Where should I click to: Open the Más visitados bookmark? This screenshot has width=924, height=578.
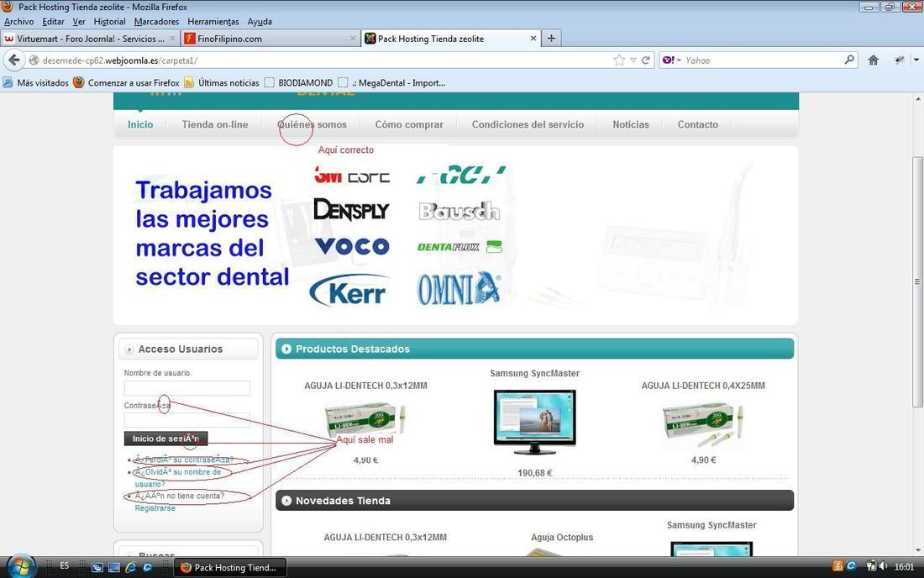point(36,82)
